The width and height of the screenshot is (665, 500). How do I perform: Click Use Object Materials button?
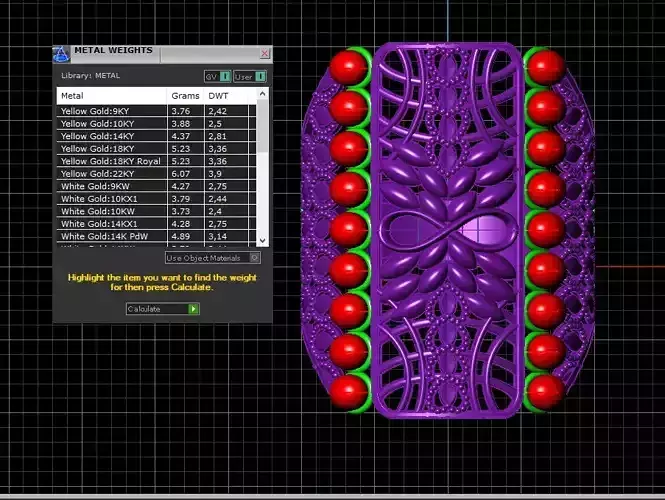click(212, 258)
